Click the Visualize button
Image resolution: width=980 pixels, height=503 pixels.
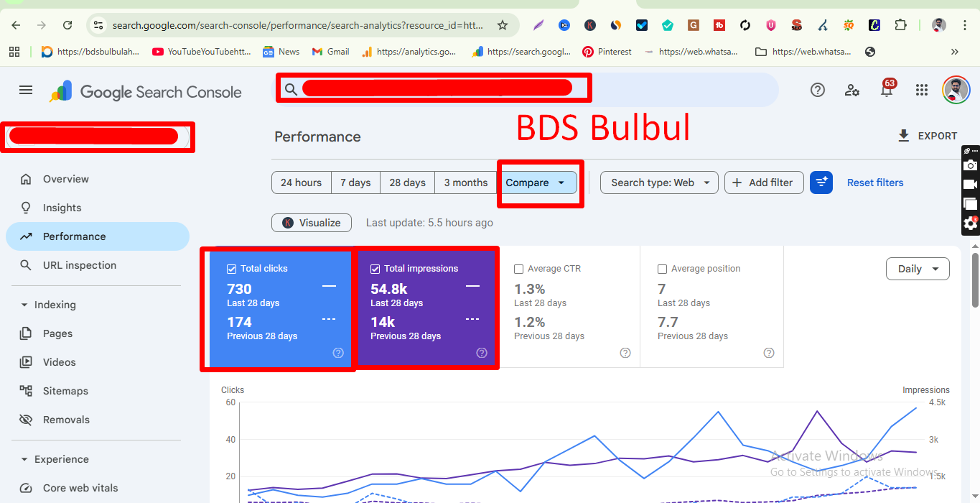coord(312,223)
